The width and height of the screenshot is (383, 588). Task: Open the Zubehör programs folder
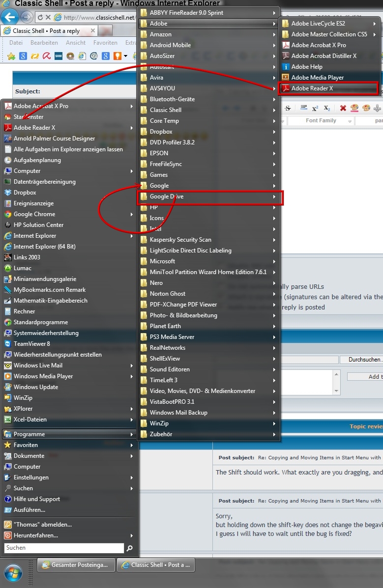[x=209, y=434]
